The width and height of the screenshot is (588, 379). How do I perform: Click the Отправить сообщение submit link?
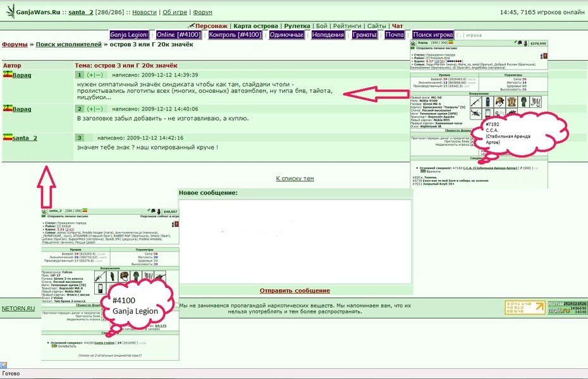pos(295,291)
